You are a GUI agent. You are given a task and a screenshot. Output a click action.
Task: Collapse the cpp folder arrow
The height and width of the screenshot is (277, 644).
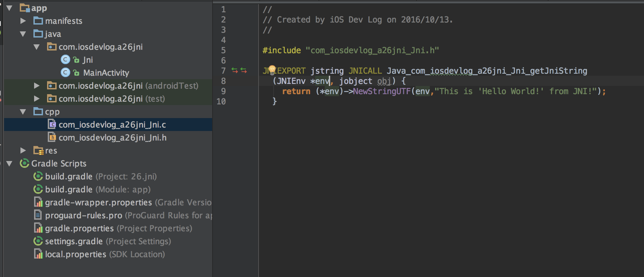tap(23, 112)
